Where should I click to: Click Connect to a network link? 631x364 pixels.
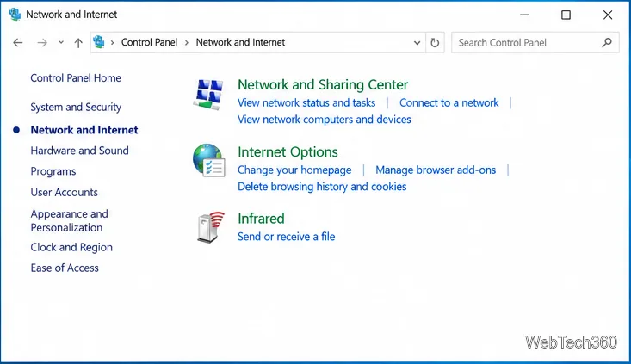[x=449, y=103]
